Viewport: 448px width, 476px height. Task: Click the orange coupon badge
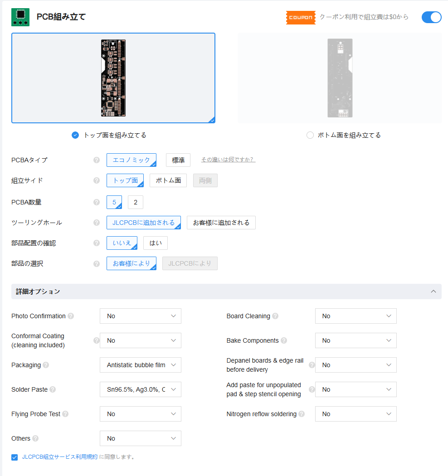pyautogui.click(x=301, y=17)
